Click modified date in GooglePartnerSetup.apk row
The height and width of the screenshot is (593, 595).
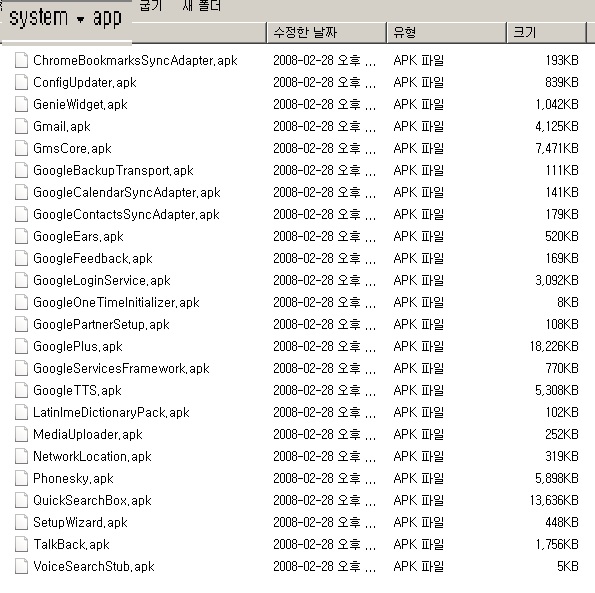[324, 324]
